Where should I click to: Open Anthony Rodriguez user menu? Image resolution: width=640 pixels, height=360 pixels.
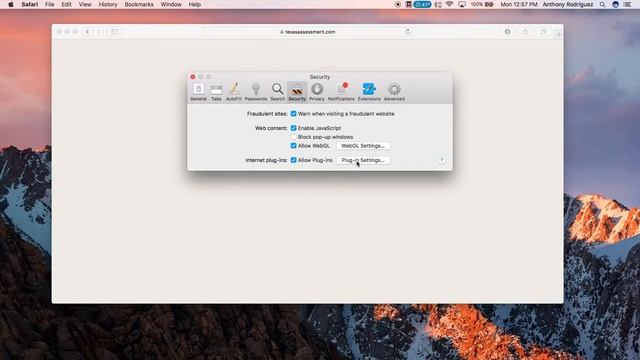point(568,4)
